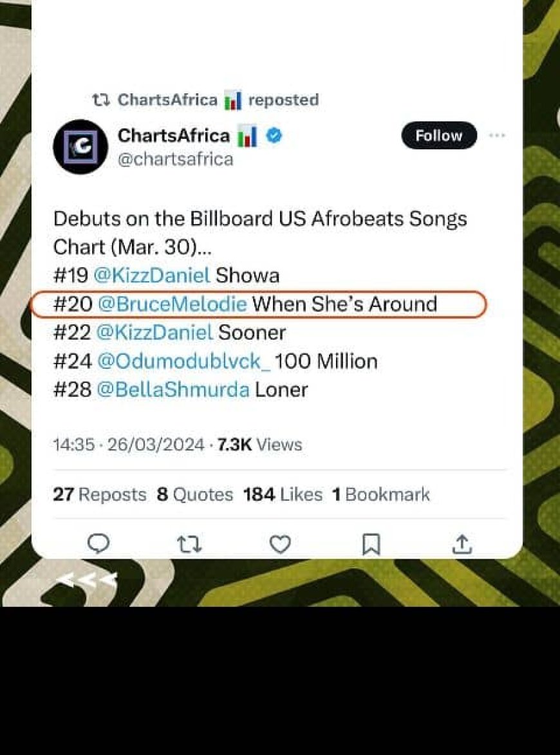Image resolution: width=560 pixels, height=755 pixels.
Task: Repost the tweet using the repost icon
Action: (189, 545)
